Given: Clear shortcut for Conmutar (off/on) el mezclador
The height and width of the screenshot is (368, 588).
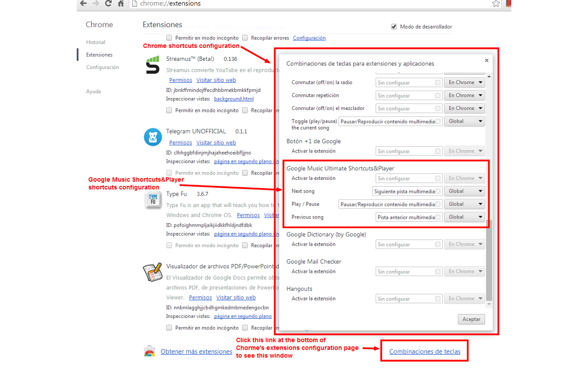Looking at the screenshot, I should coord(438,109).
